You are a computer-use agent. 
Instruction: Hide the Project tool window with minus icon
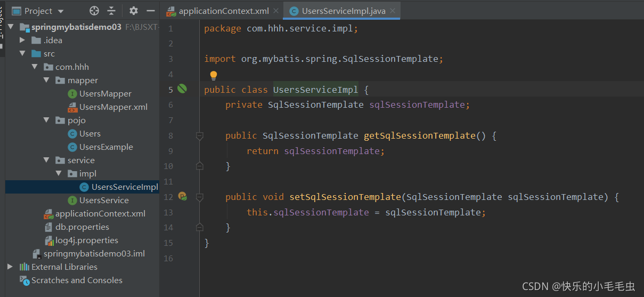point(150,11)
